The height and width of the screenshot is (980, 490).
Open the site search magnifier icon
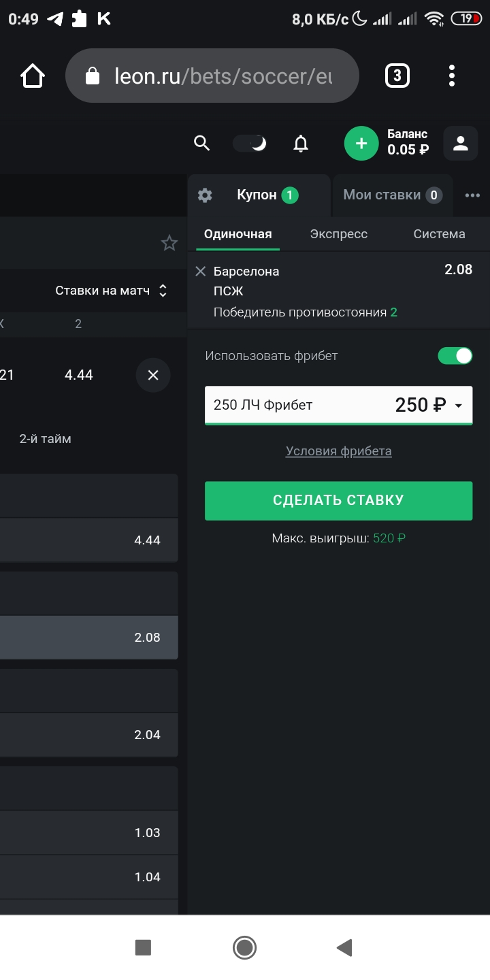click(x=201, y=143)
